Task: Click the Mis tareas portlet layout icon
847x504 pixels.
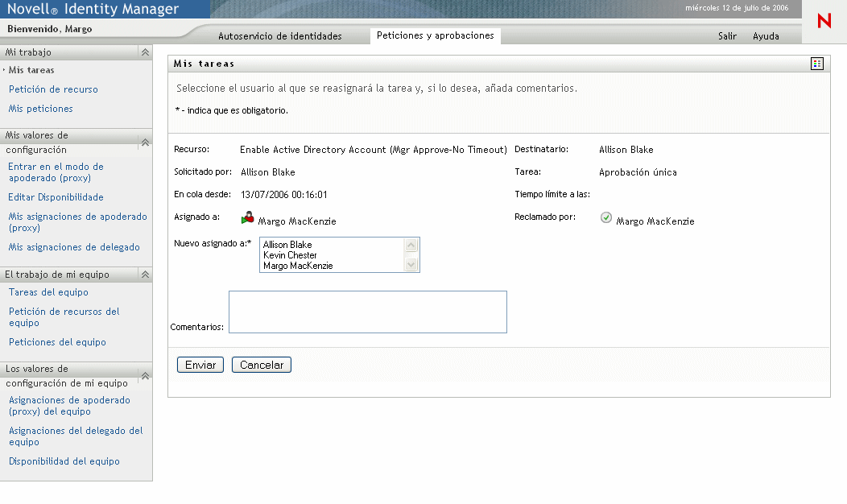Action: [816, 64]
